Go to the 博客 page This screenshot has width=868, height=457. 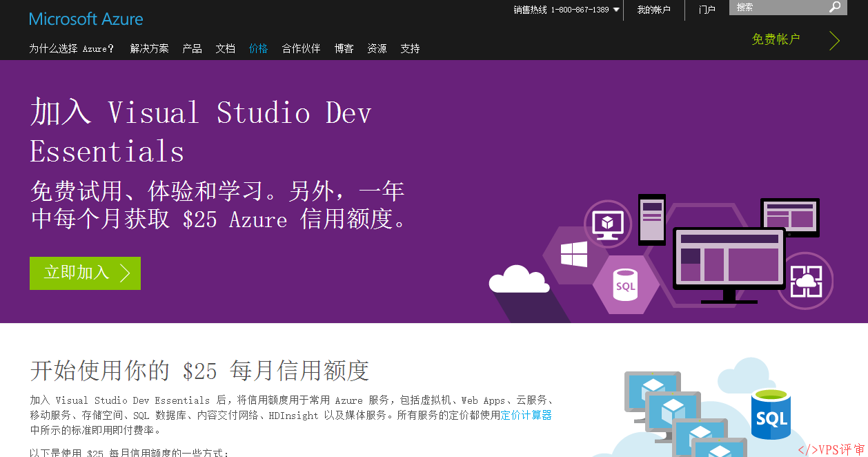click(x=344, y=48)
